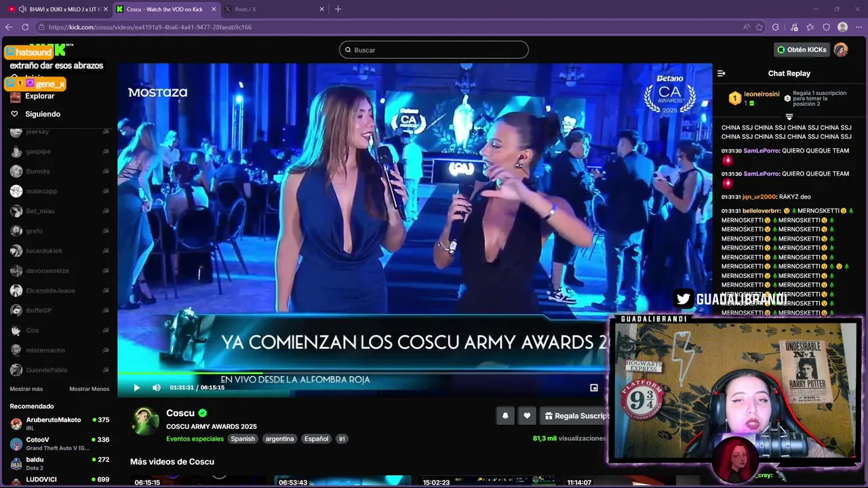This screenshot has height=488, width=868.
Task: Open the favorites list icon
Action: pos(810,27)
